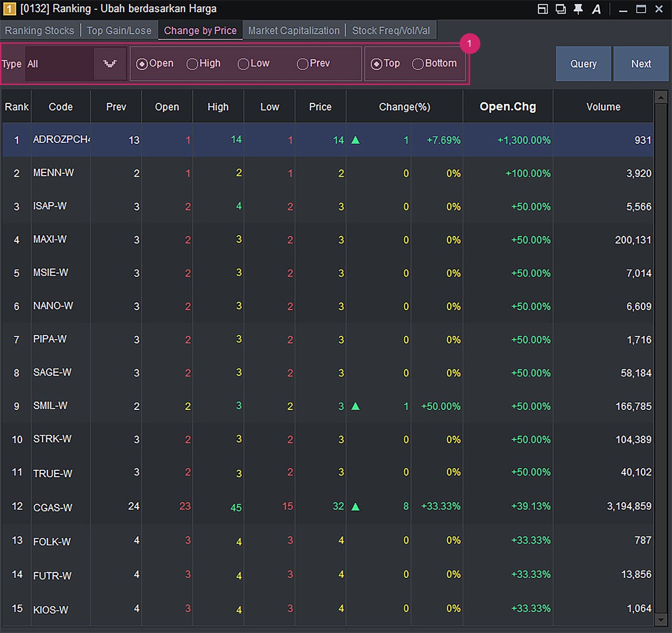The width and height of the screenshot is (672, 633).
Task: Pin the Ranking window with pushpin
Action: [x=578, y=9]
